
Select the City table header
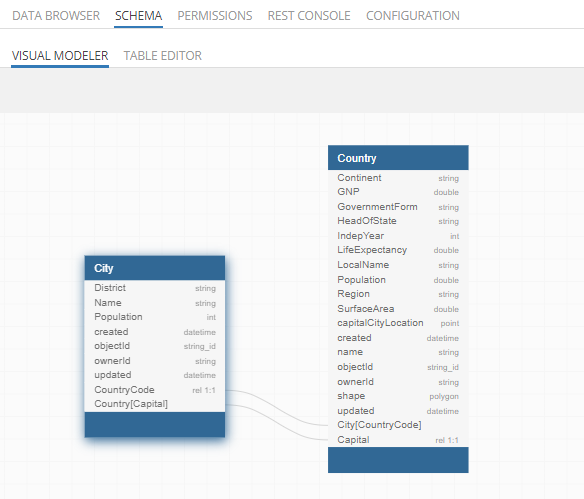click(155, 268)
